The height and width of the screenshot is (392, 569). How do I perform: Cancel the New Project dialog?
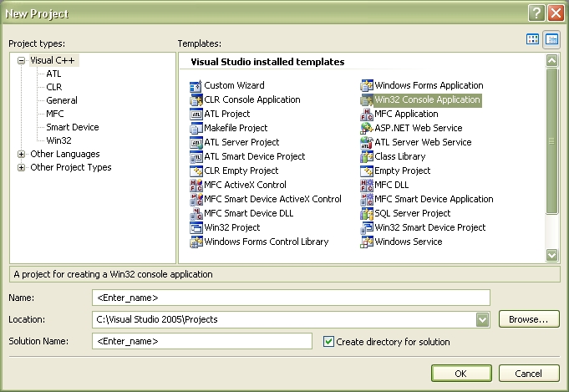click(529, 374)
